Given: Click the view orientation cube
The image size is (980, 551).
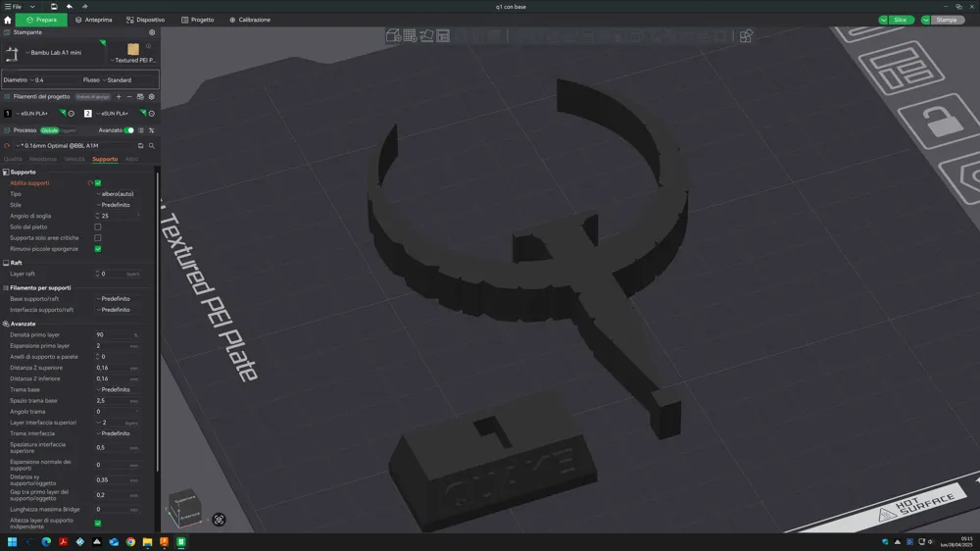Looking at the screenshot, I should (184, 509).
